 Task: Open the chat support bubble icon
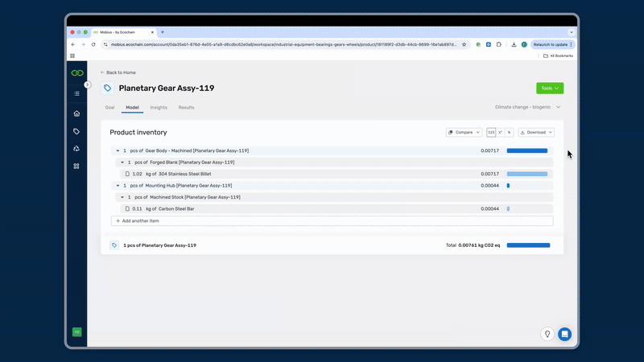564,334
